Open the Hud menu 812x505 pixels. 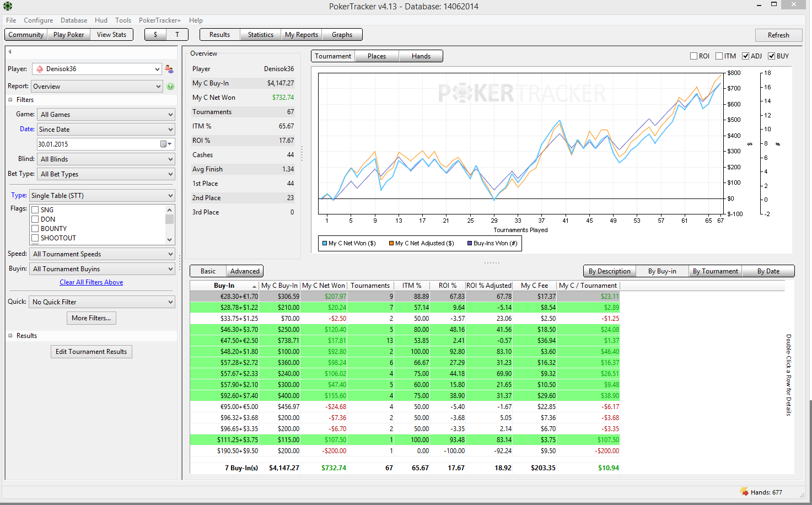click(x=101, y=20)
